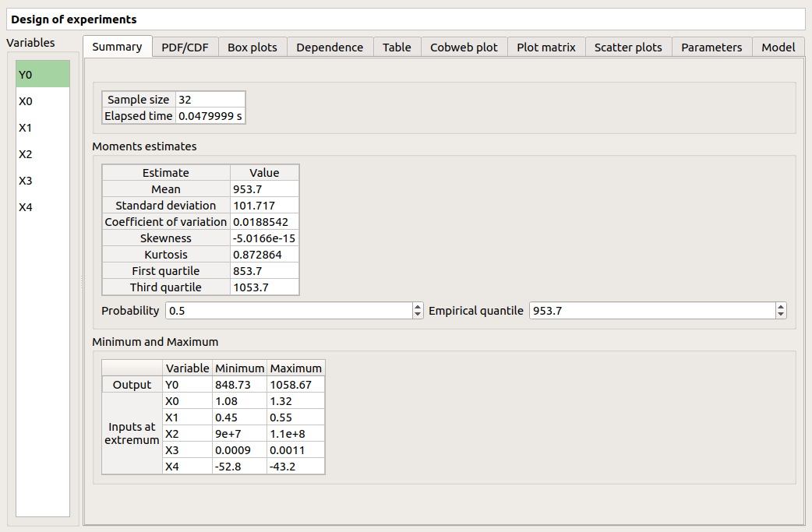Screen dimensions: 812x532
Task: Pick variable X3 in the list
Action: [x=43, y=181]
